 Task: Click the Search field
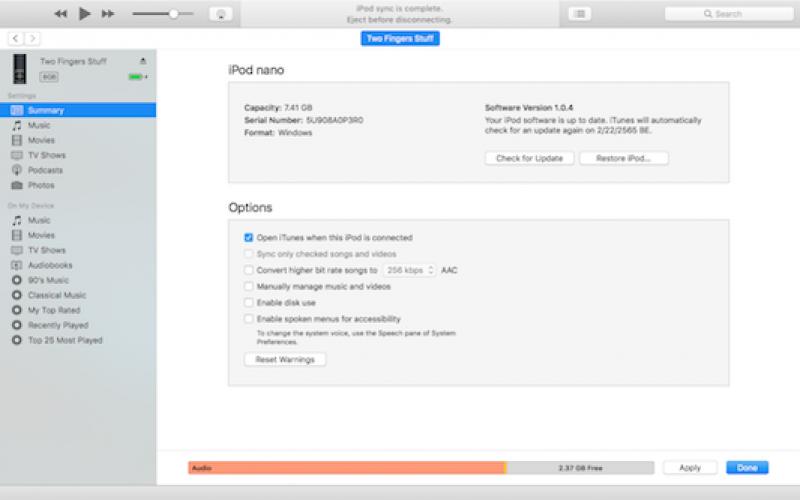coord(729,14)
